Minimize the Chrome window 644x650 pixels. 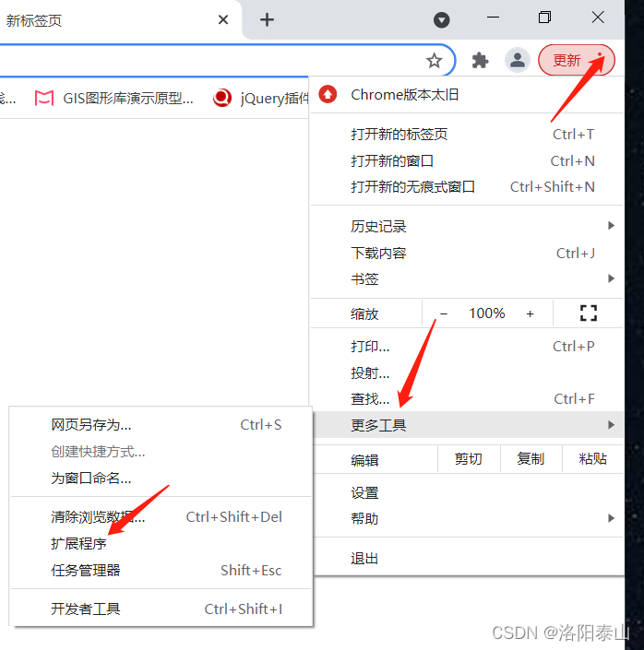493,18
